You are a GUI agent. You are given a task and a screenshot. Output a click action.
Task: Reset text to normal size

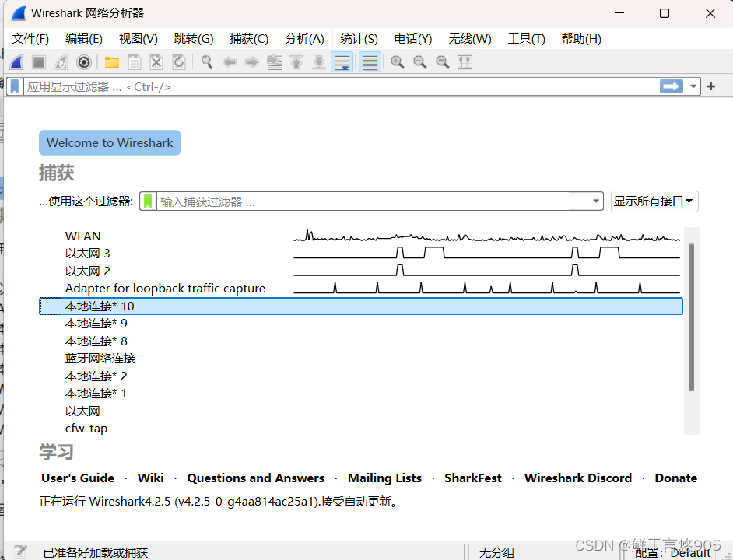pos(442,62)
